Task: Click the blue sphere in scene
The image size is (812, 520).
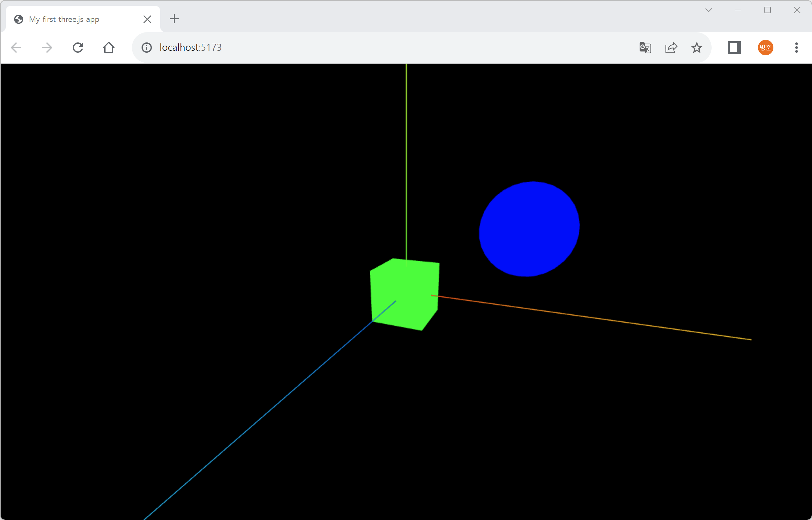Action: point(529,229)
